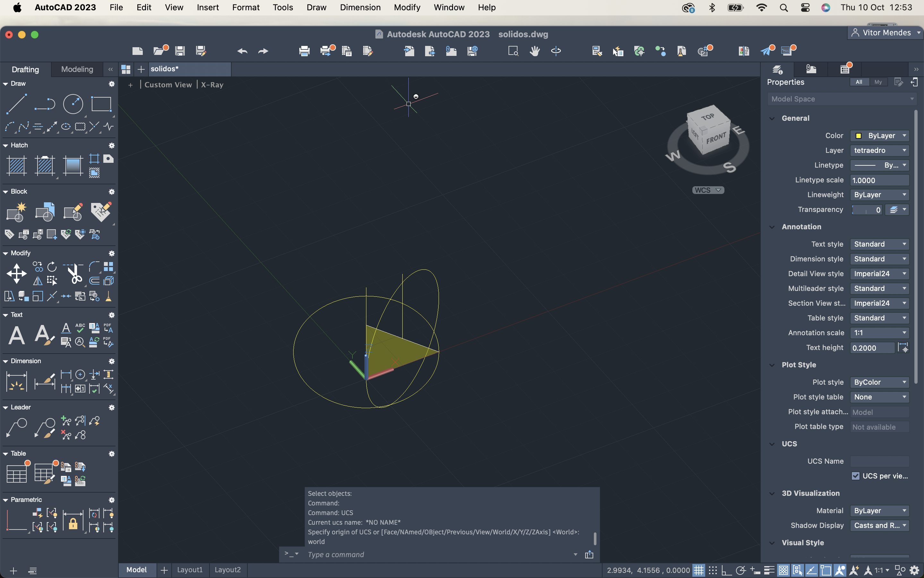Toggle grid display in status bar
The width and height of the screenshot is (924, 578).
(x=698, y=570)
